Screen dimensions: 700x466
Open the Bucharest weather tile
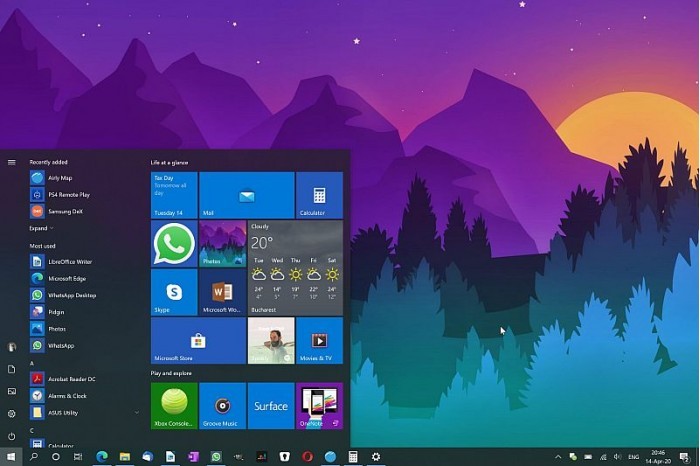[x=295, y=268]
